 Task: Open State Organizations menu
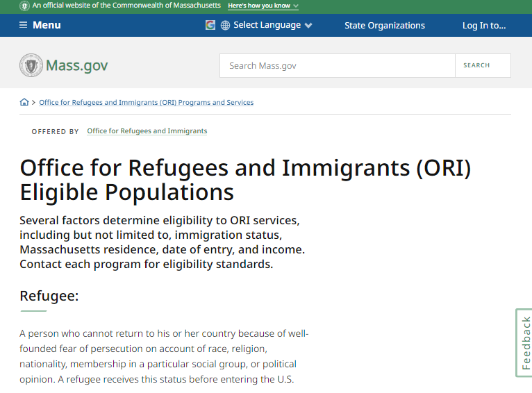coord(384,26)
